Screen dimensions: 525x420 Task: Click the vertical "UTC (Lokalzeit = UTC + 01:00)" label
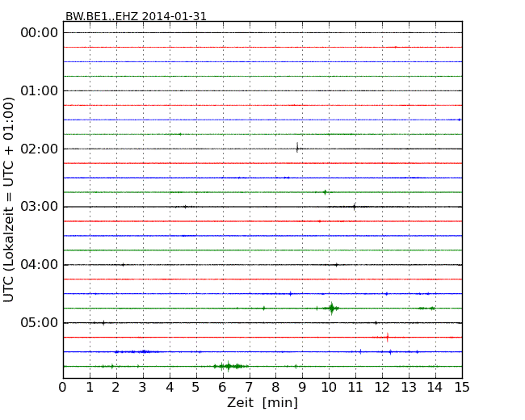9,199
